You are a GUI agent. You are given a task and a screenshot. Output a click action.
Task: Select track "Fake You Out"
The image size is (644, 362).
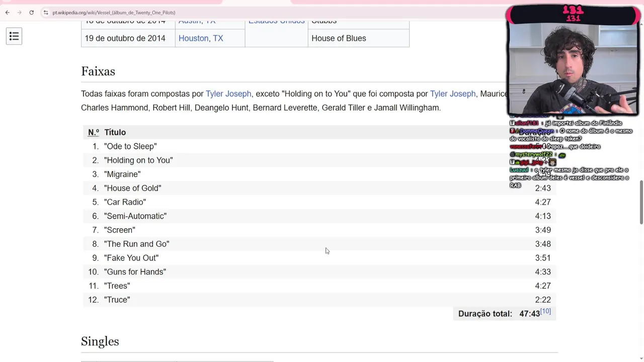131,258
